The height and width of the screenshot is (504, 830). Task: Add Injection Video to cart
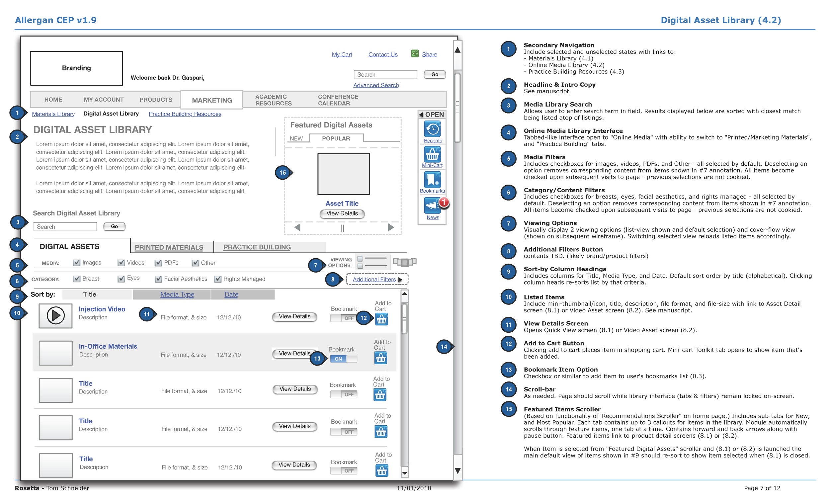click(381, 319)
